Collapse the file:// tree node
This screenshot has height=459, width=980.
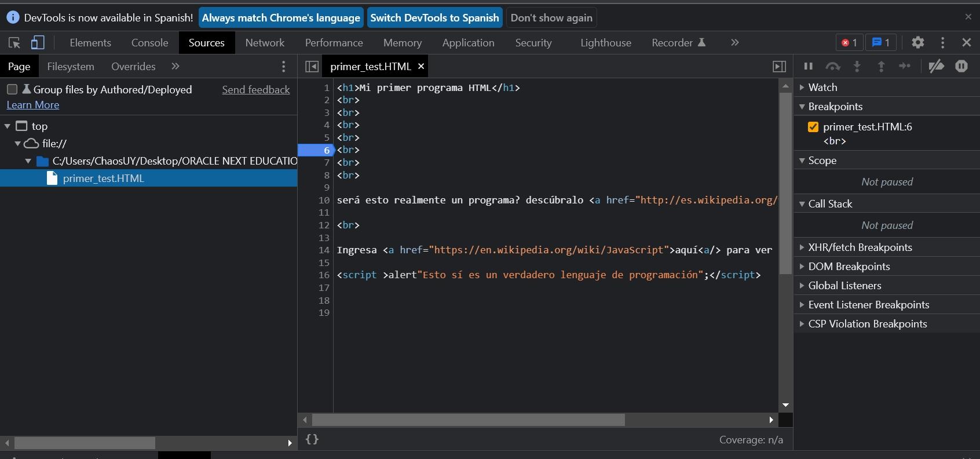click(x=18, y=143)
